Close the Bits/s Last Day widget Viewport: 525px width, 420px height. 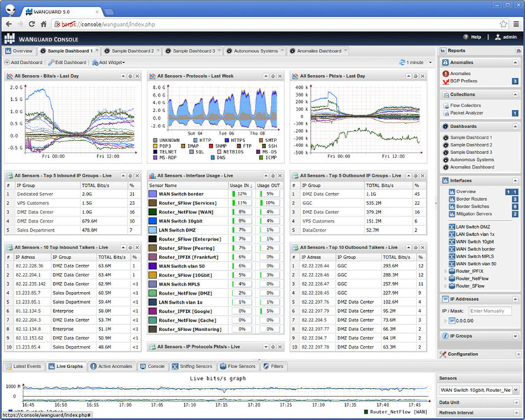137,76
